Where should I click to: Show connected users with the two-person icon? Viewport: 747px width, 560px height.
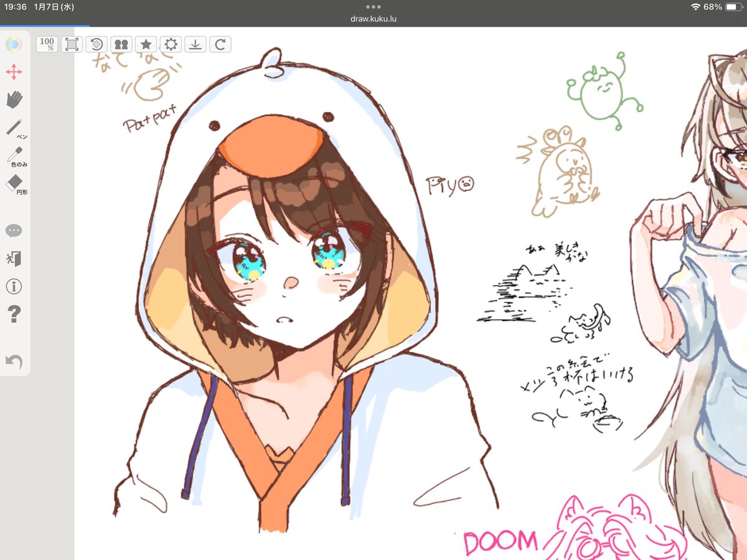pos(121,44)
